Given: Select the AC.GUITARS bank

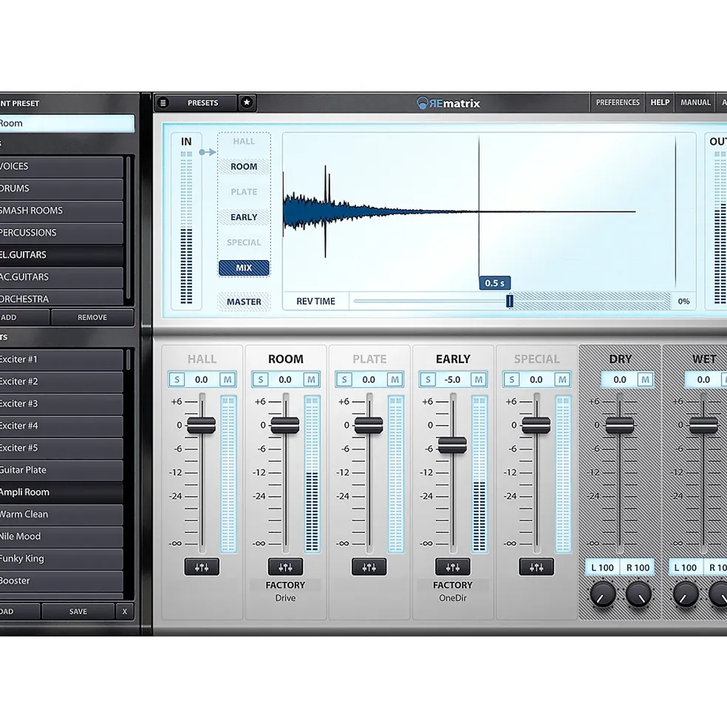Looking at the screenshot, I should pyautogui.click(x=61, y=277).
